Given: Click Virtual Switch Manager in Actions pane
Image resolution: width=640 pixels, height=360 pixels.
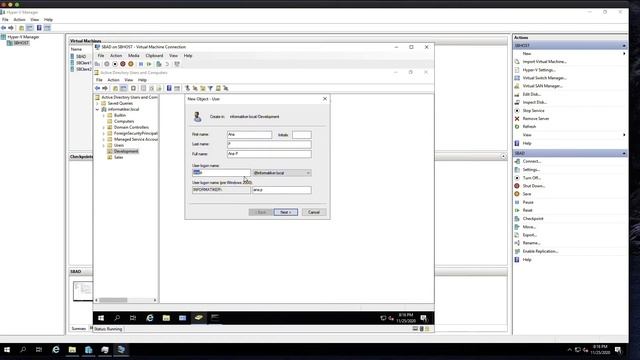Looking at the screenshot, I should click(544, 78).
